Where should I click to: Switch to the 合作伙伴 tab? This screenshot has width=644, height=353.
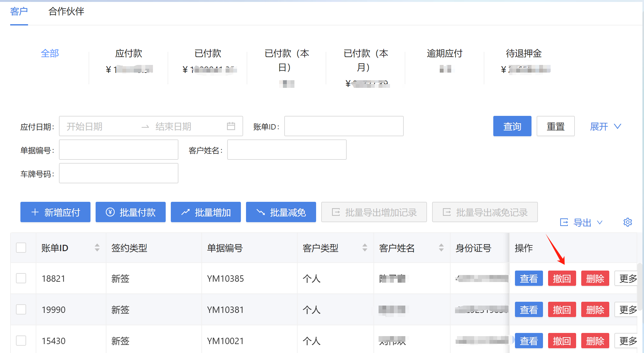66,12
